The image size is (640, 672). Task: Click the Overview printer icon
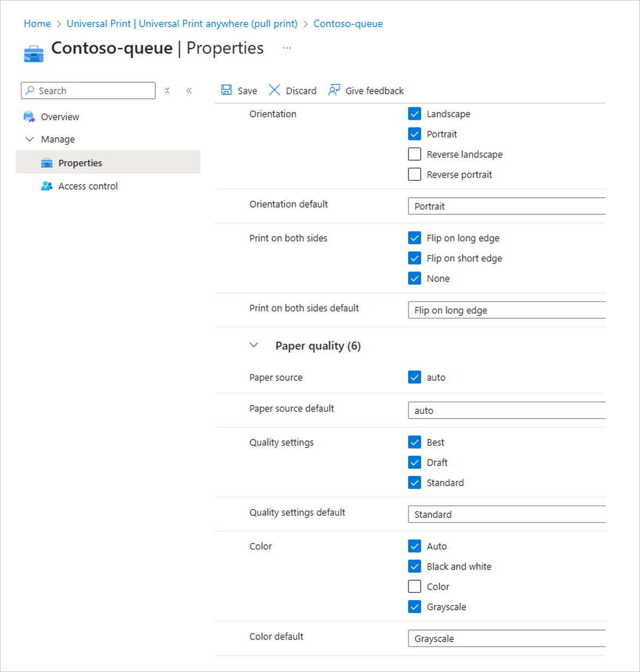[x=29, y=117]
